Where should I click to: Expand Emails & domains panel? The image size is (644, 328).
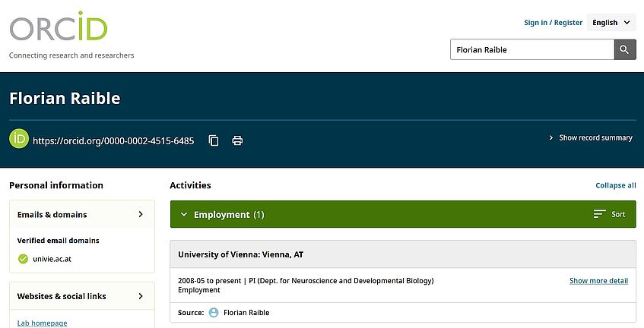tap(141, 215)
